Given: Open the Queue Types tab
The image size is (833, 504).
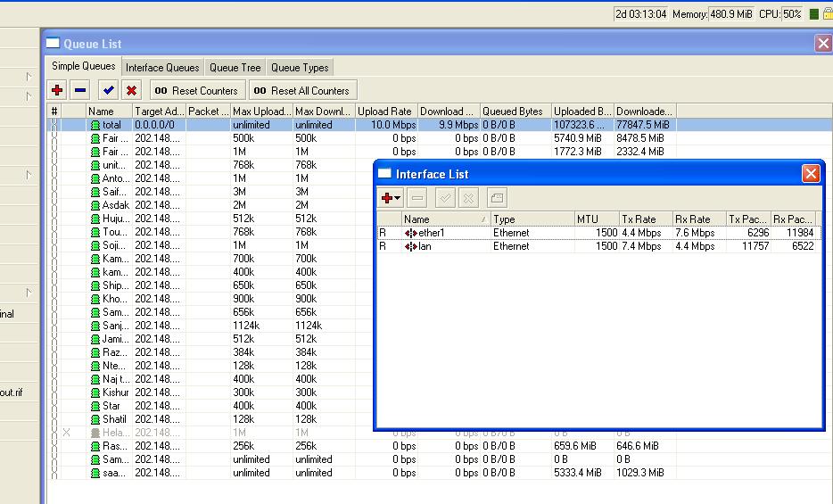Looking at the screenshot, I should pos(300,68).
